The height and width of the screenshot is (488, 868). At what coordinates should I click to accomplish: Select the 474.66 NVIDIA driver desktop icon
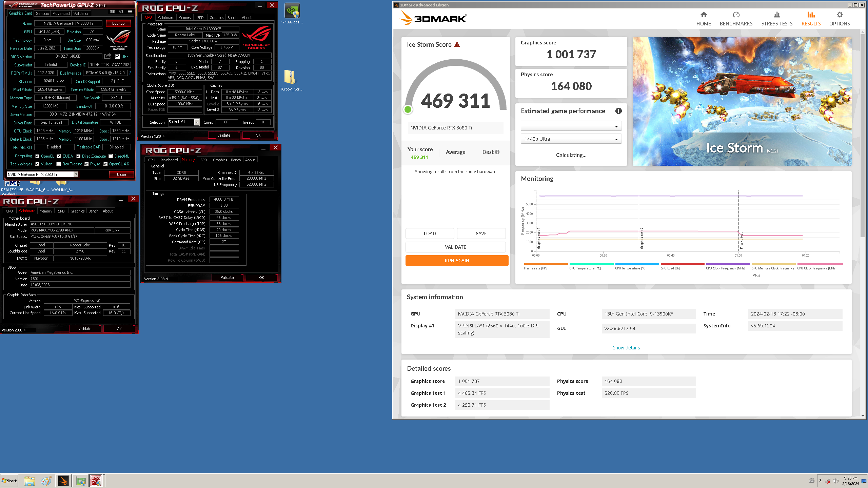(x=292, y=14)
